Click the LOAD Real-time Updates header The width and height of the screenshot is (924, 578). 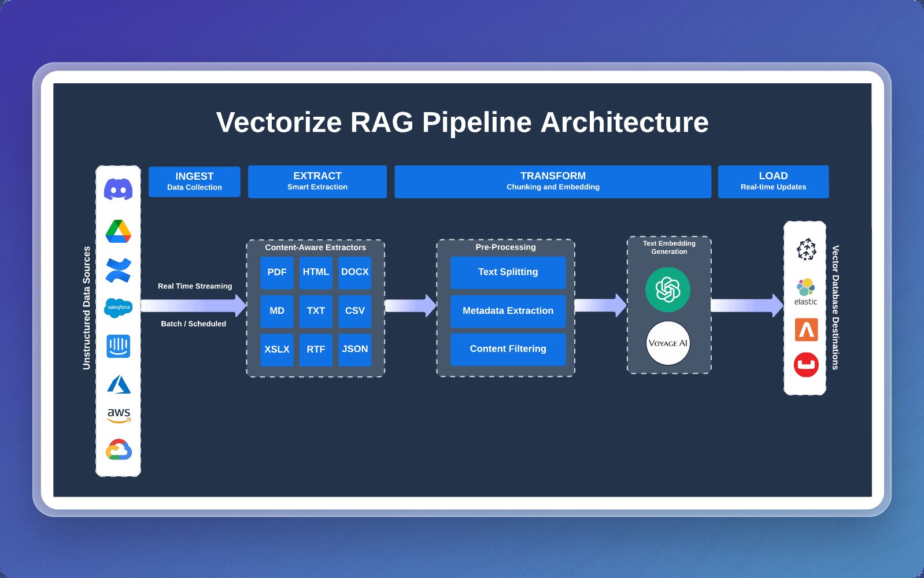point(773,181)
